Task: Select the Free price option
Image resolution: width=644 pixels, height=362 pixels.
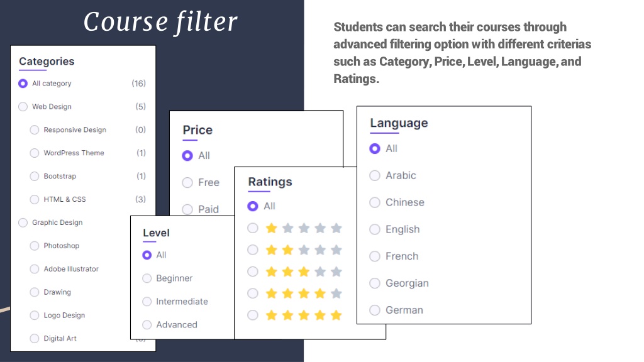Action: pyautogui.click(x=187, y=183)
